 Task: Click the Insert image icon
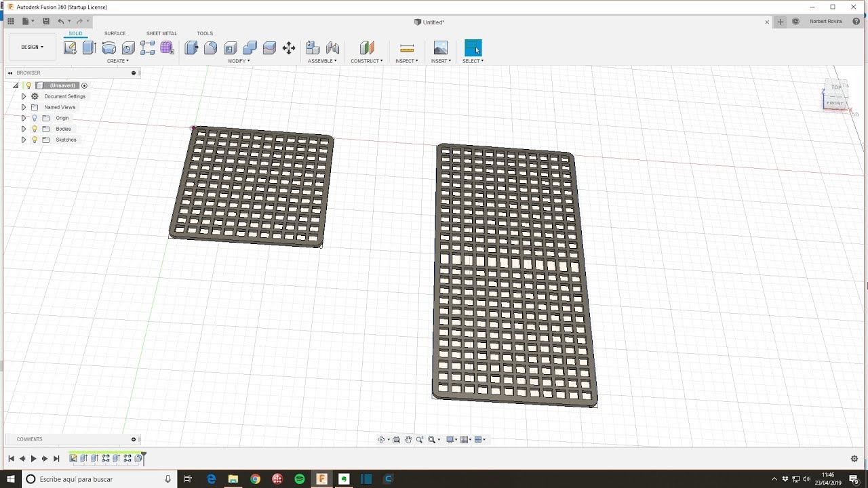pyautogui.click(x=441, y=47)
